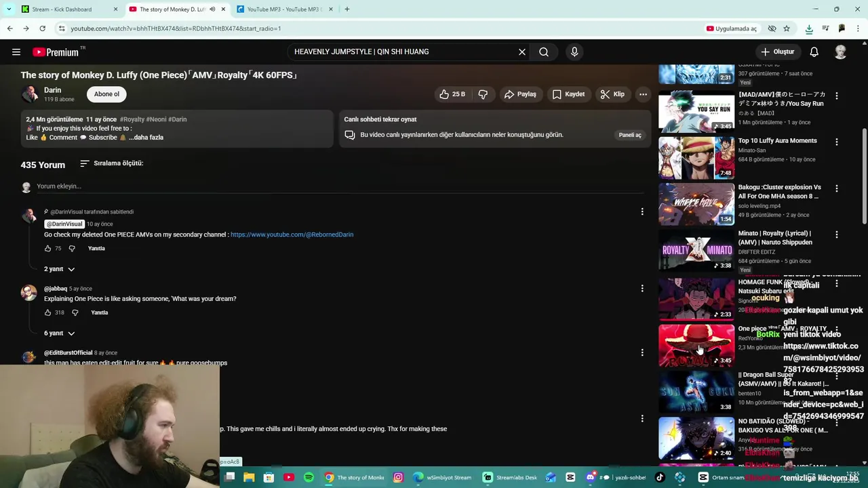The height and width of the screenshot is (488, 868).
Task: Open Chrome media controls icon
Action: [825, 28]
